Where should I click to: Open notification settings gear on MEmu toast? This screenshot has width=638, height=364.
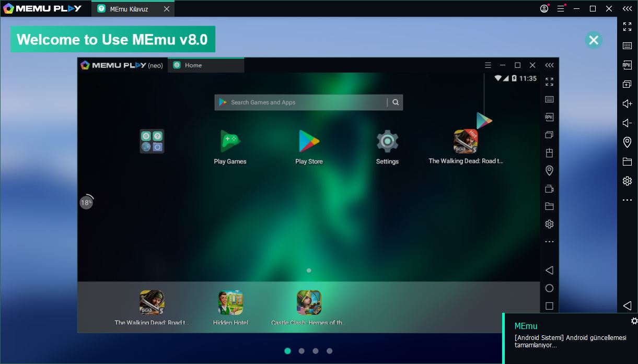pos(634,321)
